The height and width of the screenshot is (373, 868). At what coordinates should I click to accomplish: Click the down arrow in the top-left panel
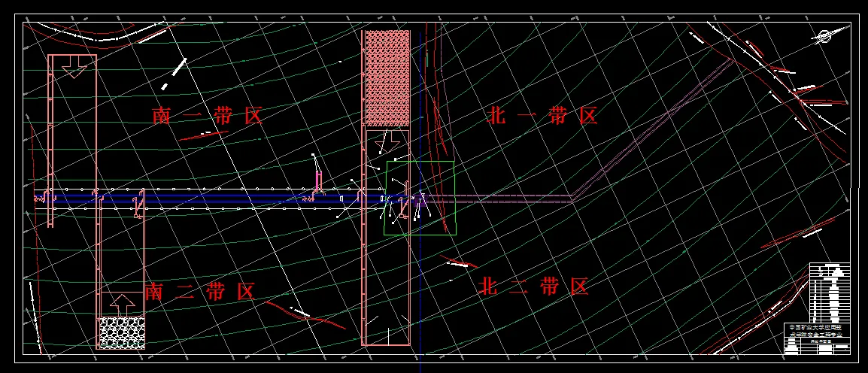[x=74, y=66]
